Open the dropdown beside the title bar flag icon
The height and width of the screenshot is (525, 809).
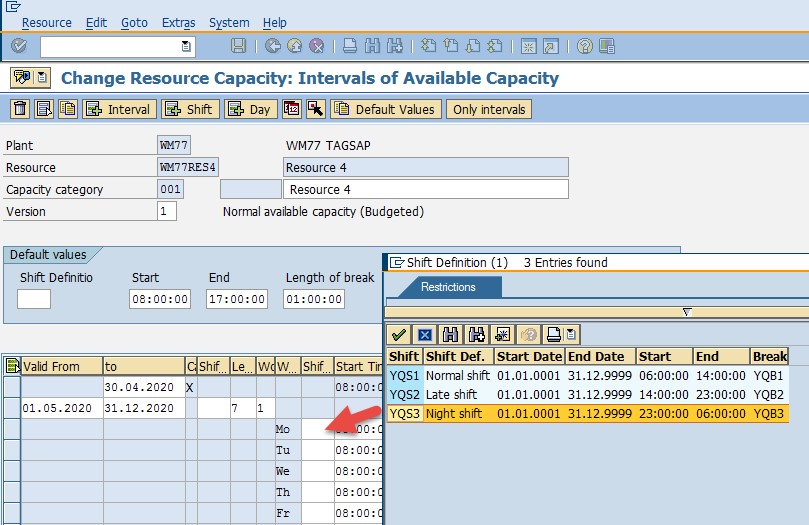click(42, 78)
